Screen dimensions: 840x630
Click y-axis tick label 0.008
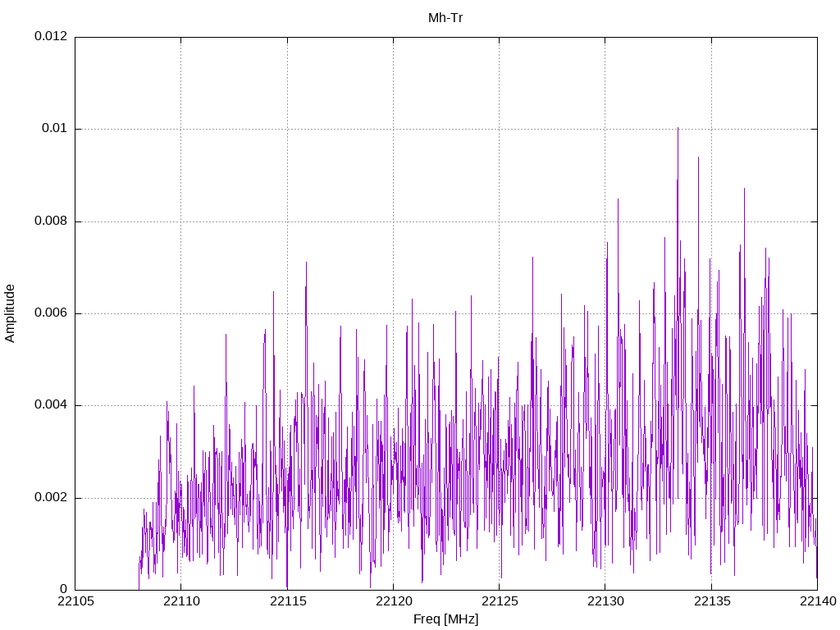point(51,221)
